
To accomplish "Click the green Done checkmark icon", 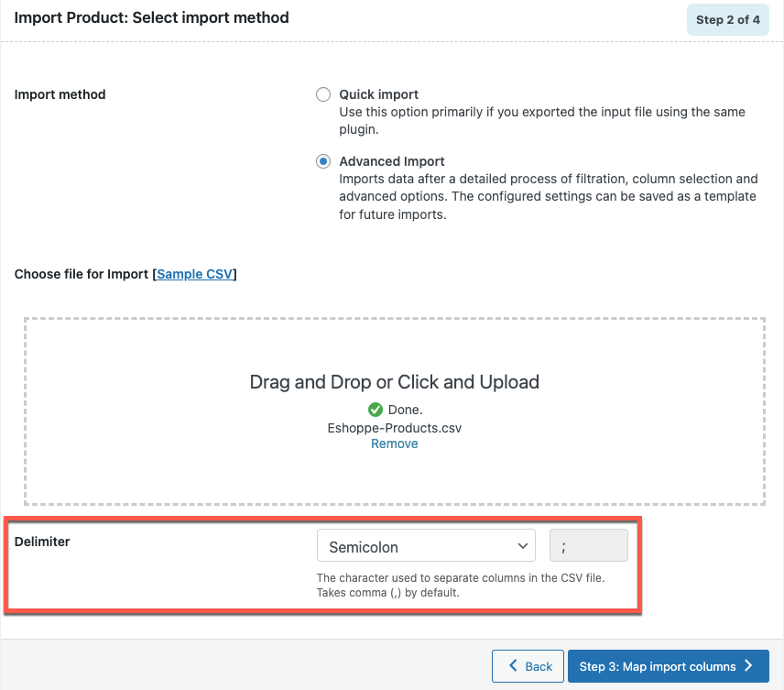I will pos(376,410).
